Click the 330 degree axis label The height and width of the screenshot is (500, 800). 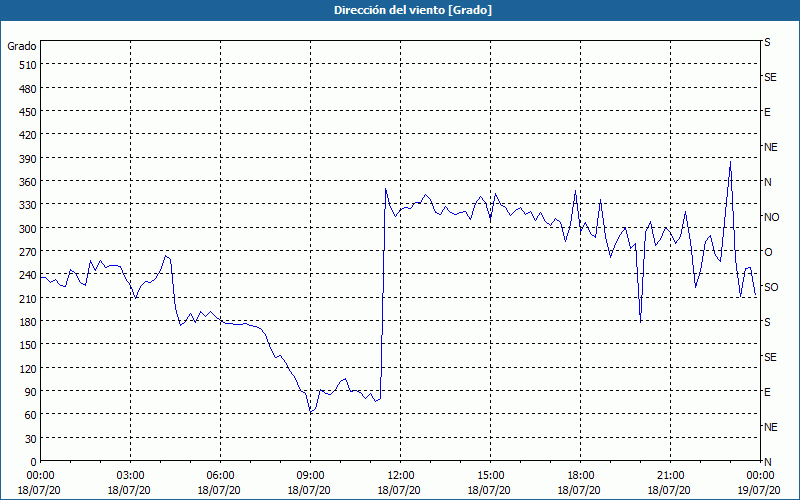pyautogui.click(x=28, y=205)
